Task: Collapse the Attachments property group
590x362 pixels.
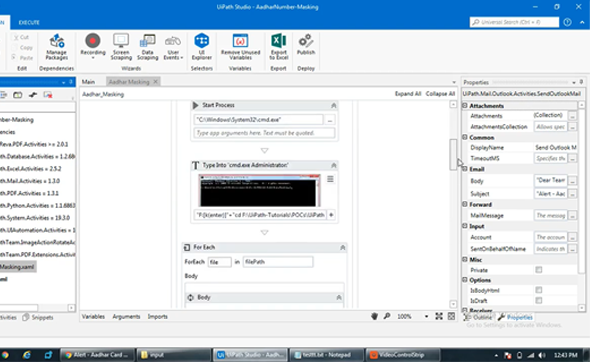Action: pyautogui.click(x=465, y=106)
